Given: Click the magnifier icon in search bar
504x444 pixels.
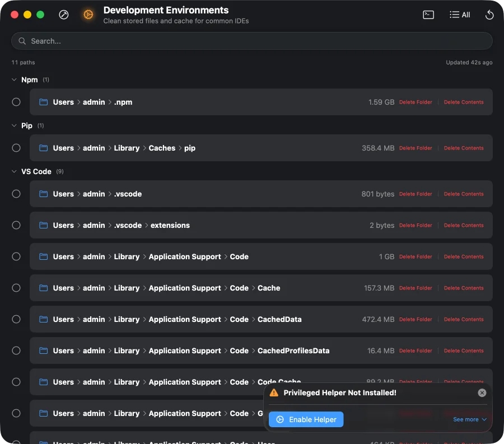Looking at the screenshot, I should click(x=22, y=41).
